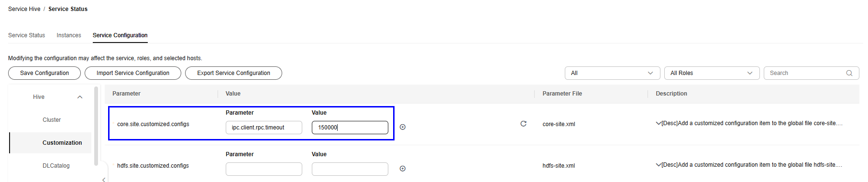Expand core-site.xml description chevron
This screenshot has height=182, width=868.
(659, 123)
